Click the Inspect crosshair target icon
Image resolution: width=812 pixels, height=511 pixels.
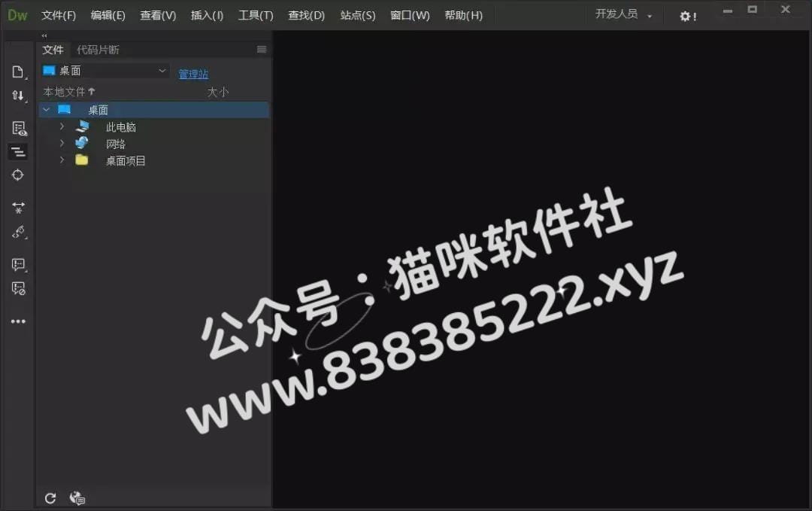[x=17, y=175]
